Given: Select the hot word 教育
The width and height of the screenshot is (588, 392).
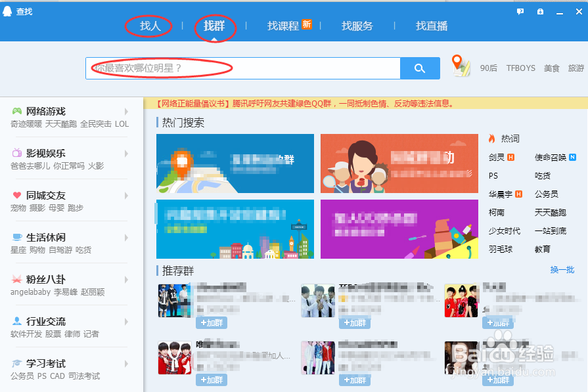Looking at the screenshot, I should point(543,250).
